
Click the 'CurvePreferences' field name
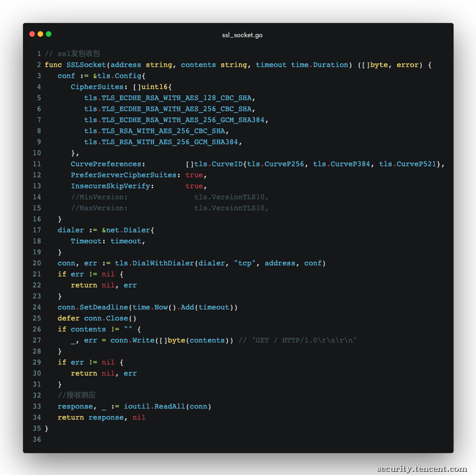coord(106,164)
